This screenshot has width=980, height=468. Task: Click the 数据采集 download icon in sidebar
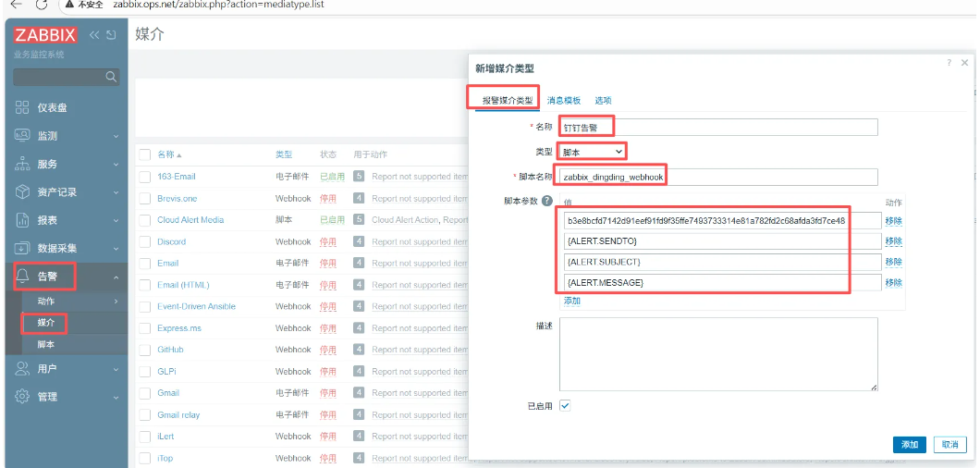(22, 249)
